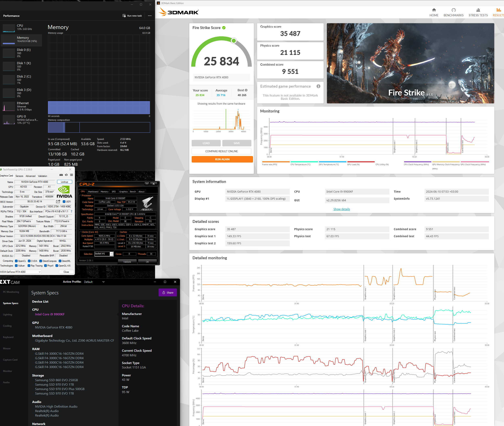Click the Lookup button in GPU-Z
Image resolution: width=504 pixels, height=426 pixels.
pos(64,182)
